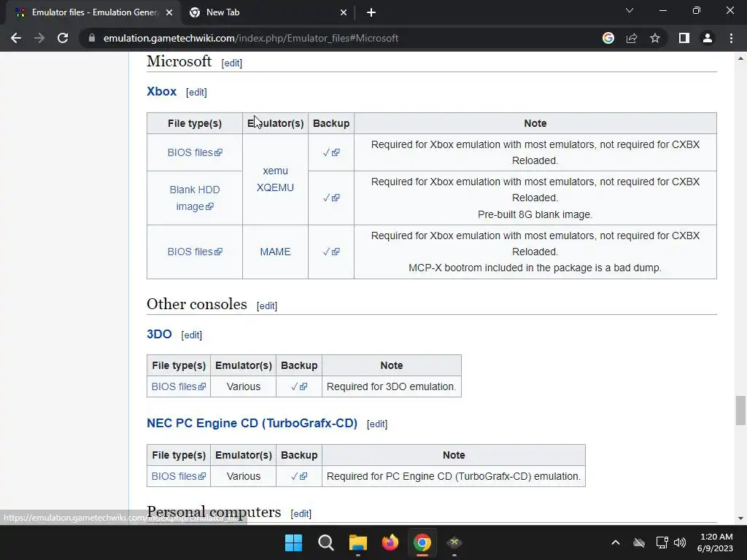Open BIOS files link in MAME row
Image resolution: width=747 pixels, height=560 pixels.
tap(194, 252)
